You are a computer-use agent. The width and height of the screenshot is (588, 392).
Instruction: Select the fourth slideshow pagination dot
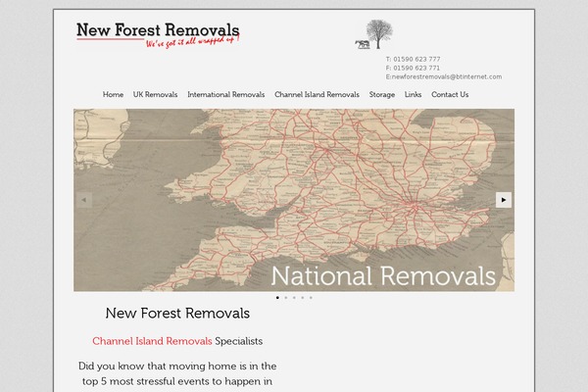[303, 297]
